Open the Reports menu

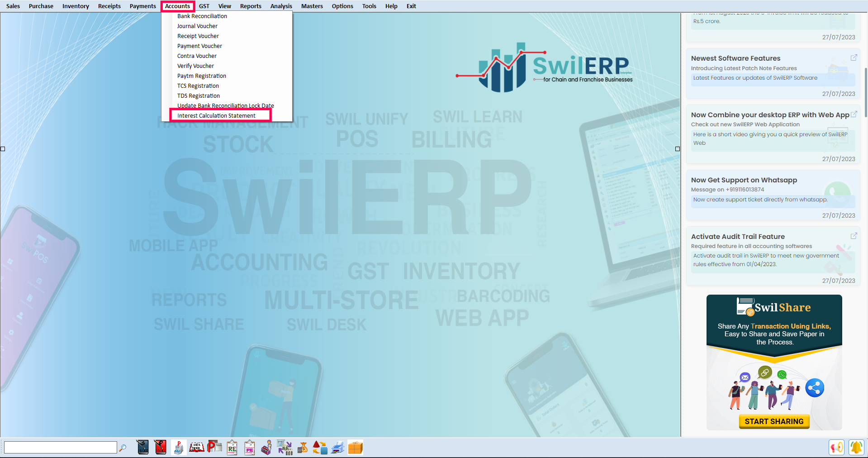(251, 6)
